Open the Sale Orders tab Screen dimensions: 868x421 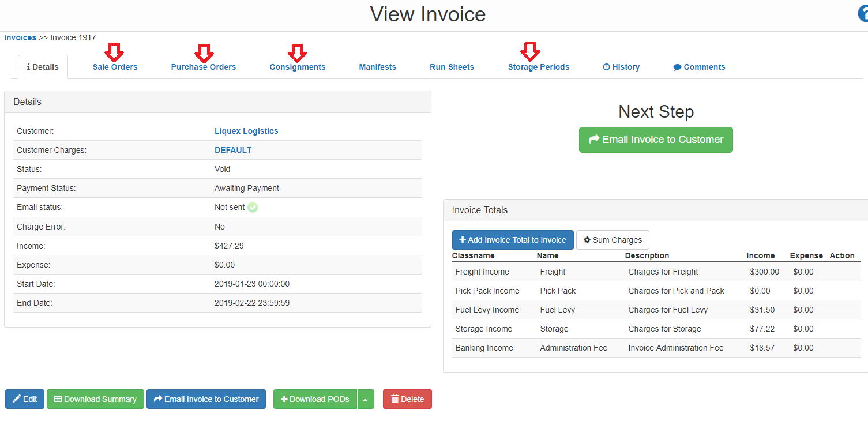point(115,67)
